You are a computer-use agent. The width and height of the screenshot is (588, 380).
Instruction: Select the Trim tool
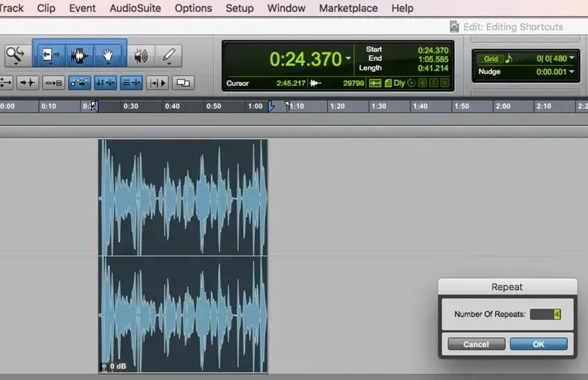pos(50,56)
